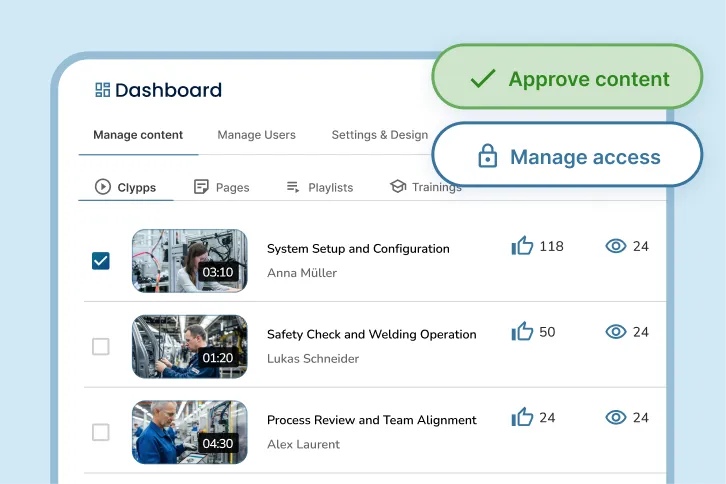The image size is (726, 484).
Task: Click author name Lukas Schneider
Action: tap(313, 358)
